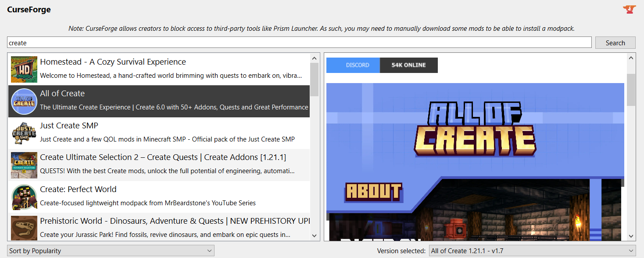Click 'The Ultimate Create Experience' description

tap(174, 107)
